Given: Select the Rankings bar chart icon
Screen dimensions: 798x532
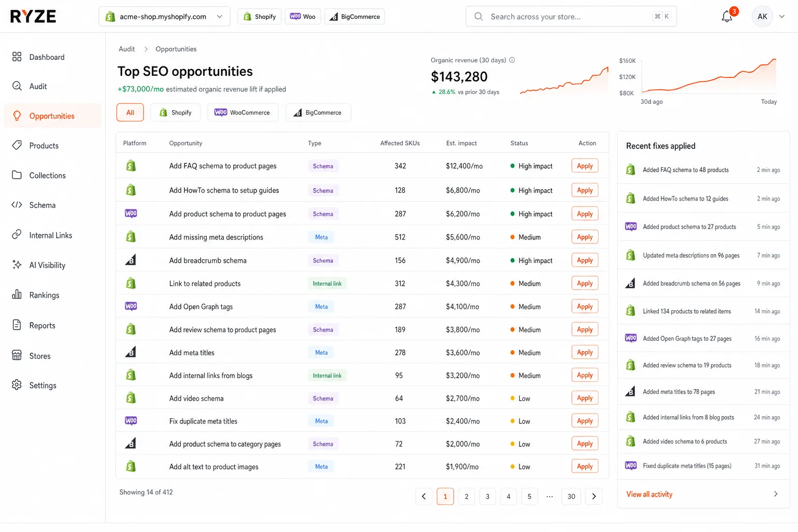Looking at the screenshot, I should (17, 295).
